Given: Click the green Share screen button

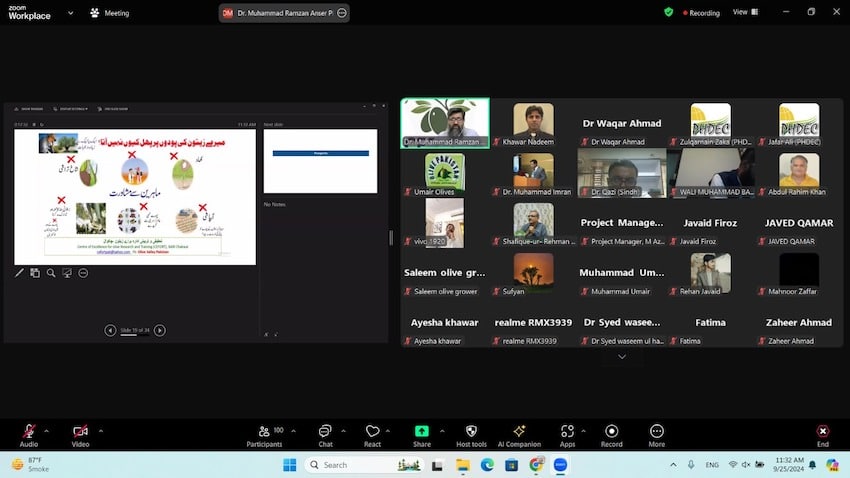Looking at the screenshot, I should (422, 431).
